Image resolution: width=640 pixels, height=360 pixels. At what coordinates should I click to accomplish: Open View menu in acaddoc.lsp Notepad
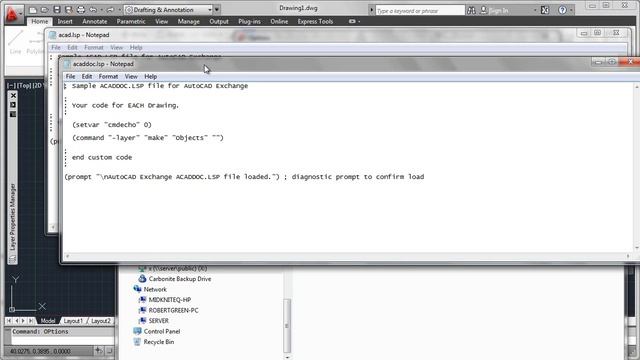pyautogui.click(x=131, y=76)
